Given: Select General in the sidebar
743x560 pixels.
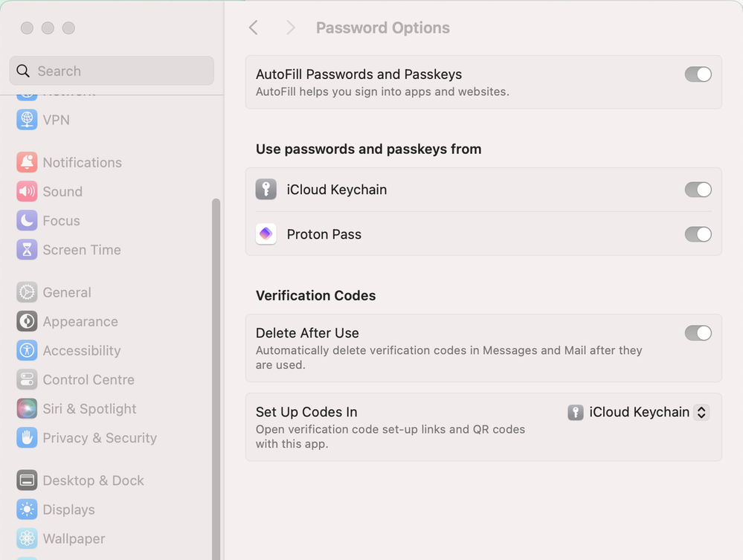Looking at the screenshot, I should click(x=67, y=292).
